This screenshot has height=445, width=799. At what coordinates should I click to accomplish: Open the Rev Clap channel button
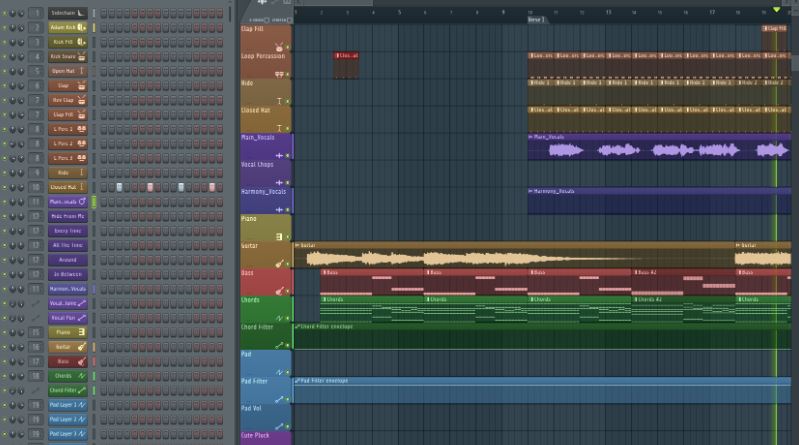point(68,100)
